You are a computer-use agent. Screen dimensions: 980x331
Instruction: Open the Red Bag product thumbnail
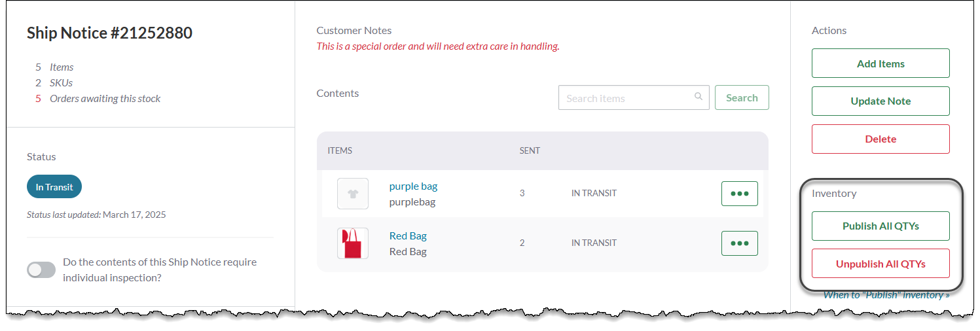point(353,243)
